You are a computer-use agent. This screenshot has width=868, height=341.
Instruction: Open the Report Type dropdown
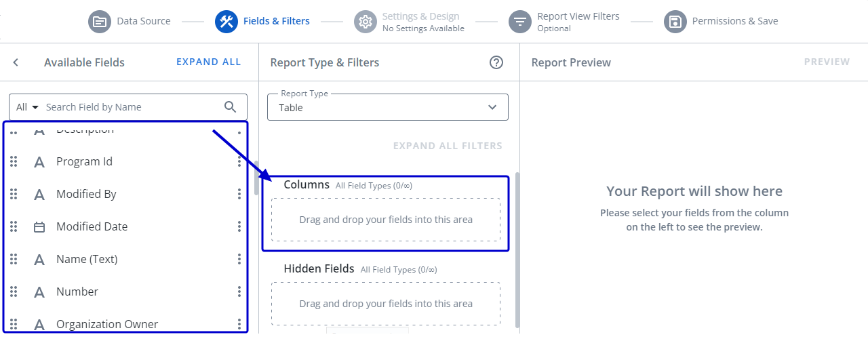(x=387, y=108)
